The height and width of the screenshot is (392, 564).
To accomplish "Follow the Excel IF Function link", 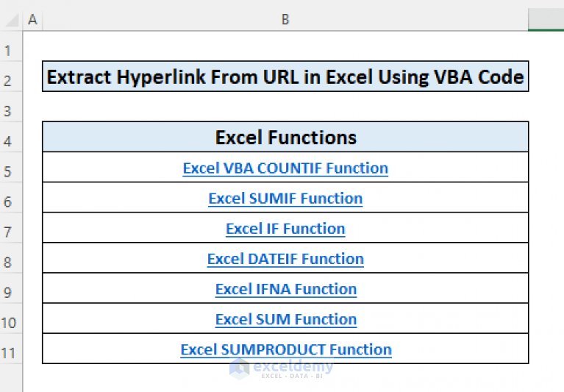I will tap(285, 229).
